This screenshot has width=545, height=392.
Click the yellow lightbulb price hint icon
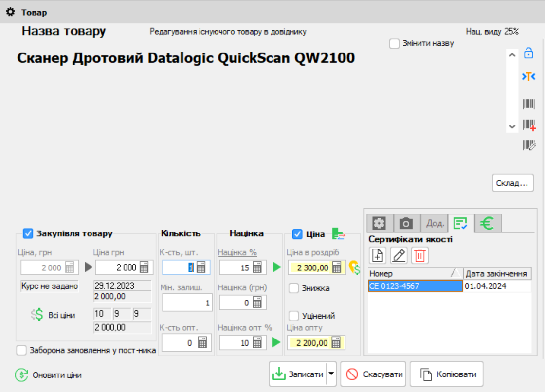(x=354, y=267)
